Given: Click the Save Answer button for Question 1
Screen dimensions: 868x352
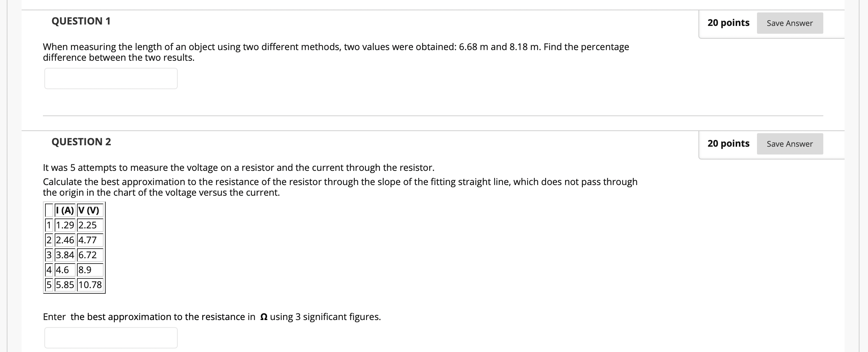Looking at the screenshot, I should click(790, 23).
